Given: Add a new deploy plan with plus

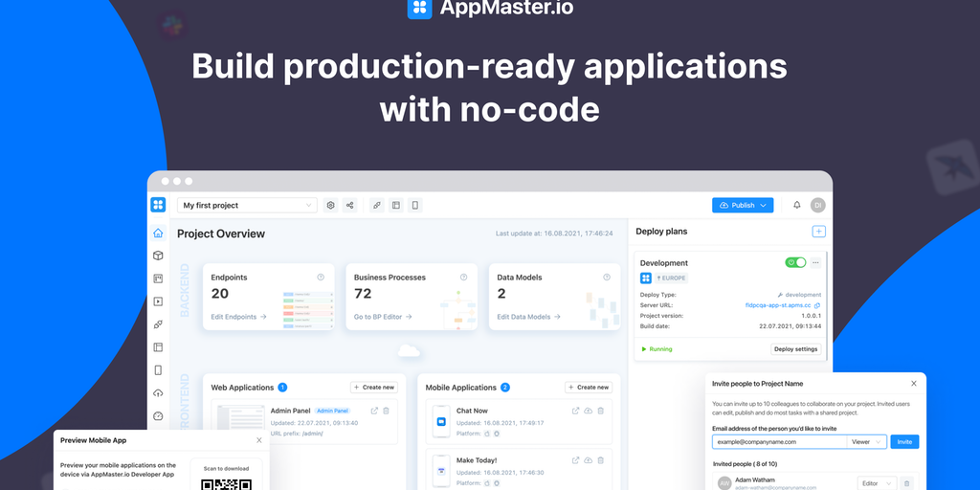Looking at the screenshot, I should coord(818,232).
